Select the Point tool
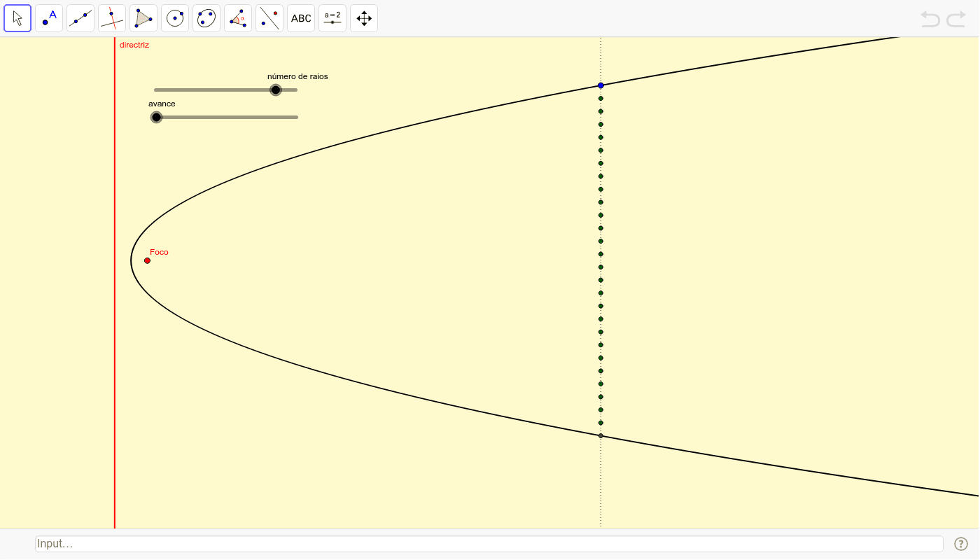980x560 pixels. [49, 18]
